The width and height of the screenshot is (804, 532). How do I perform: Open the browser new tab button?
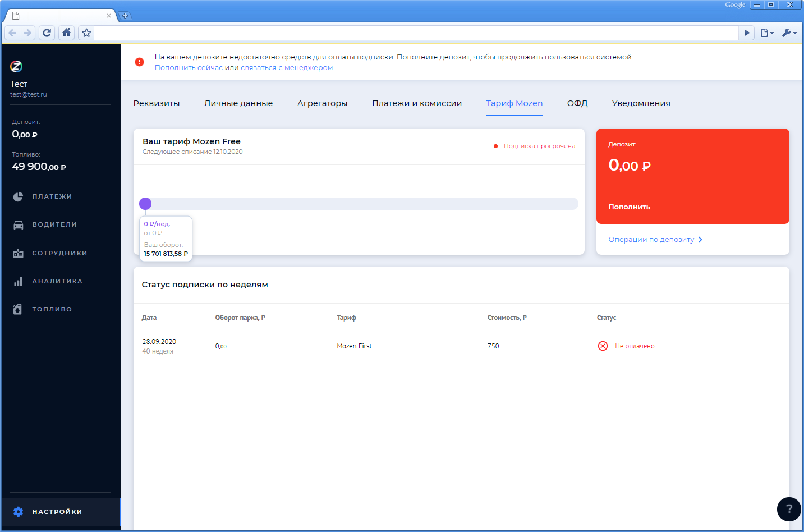tap(125, 16)
